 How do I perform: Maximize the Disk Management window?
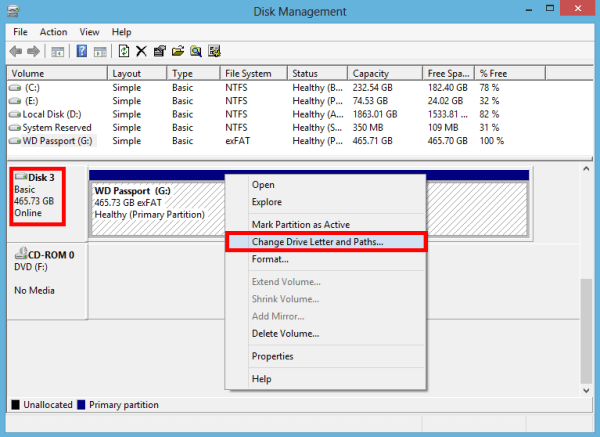click(550, 8)
